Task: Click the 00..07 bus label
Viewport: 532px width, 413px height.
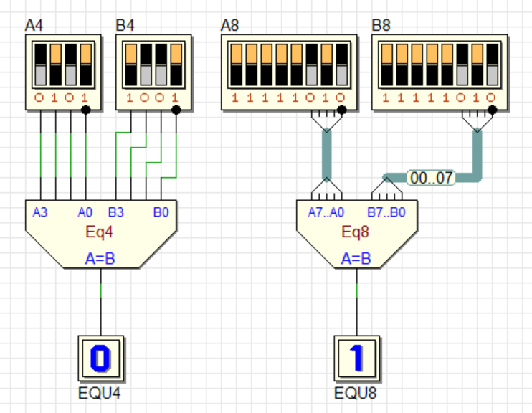Action: click(431, 178)
